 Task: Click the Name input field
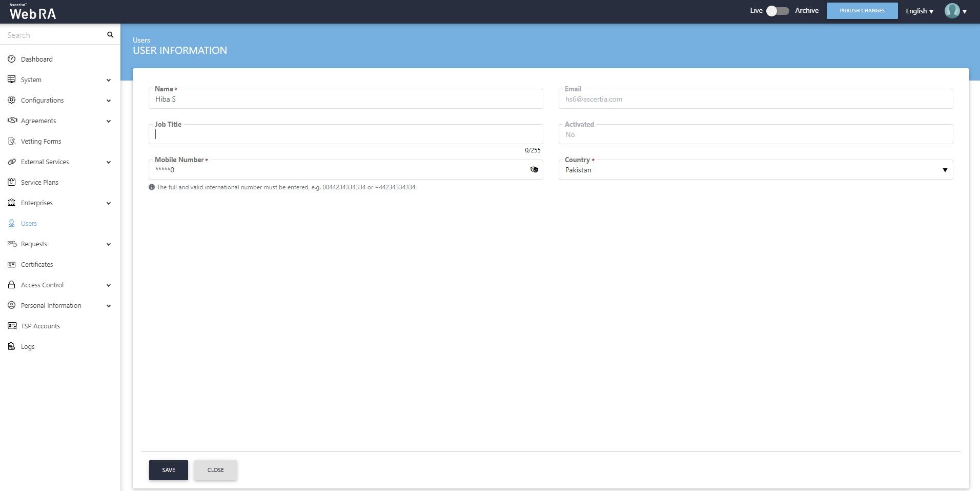[x=346, y=99]
